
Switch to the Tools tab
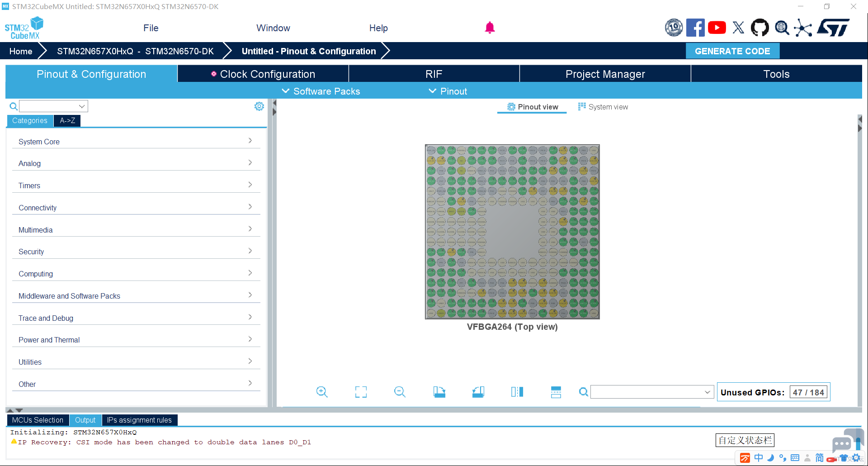(777, 74)
